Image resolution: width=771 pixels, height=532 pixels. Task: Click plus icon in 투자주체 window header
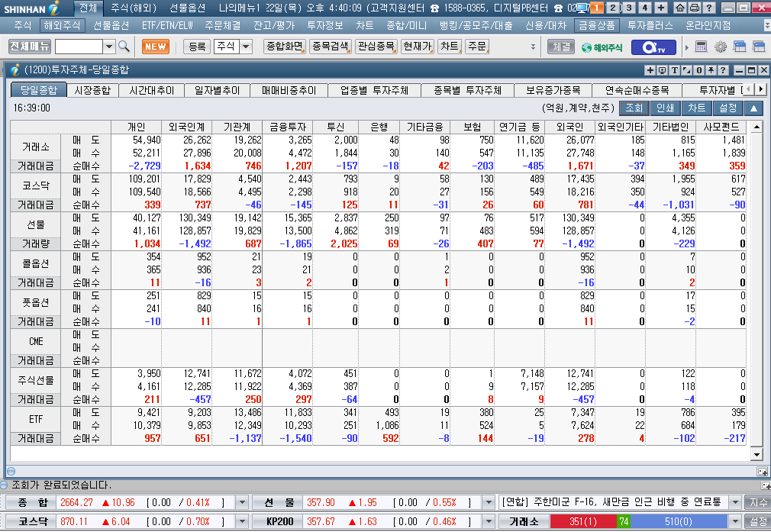[650, 70]
